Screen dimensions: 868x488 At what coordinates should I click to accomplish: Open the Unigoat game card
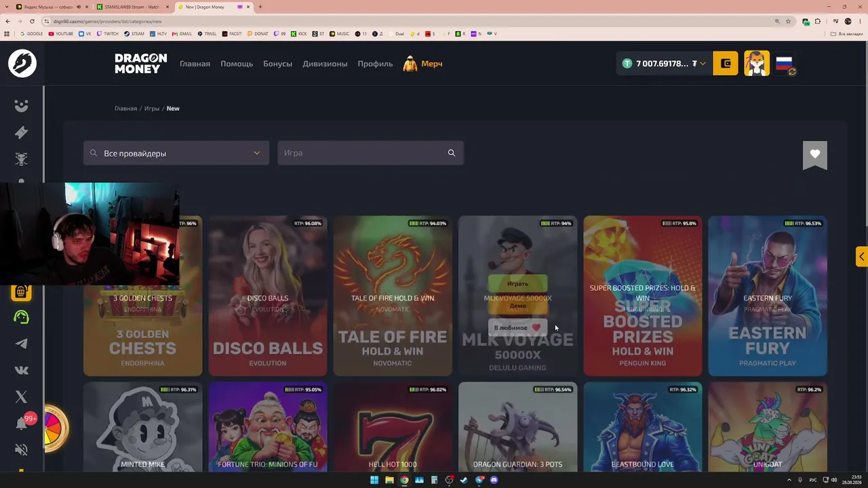pos(768,427)
